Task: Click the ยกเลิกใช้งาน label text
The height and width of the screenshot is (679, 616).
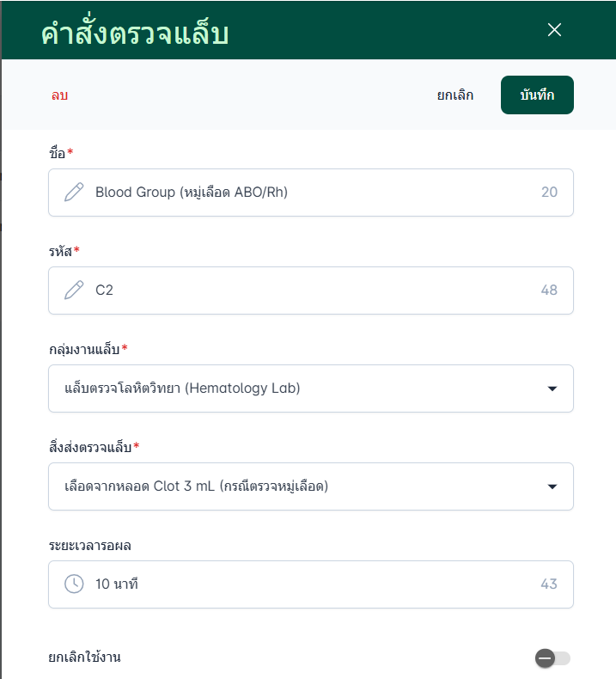Action: (84, 658)
